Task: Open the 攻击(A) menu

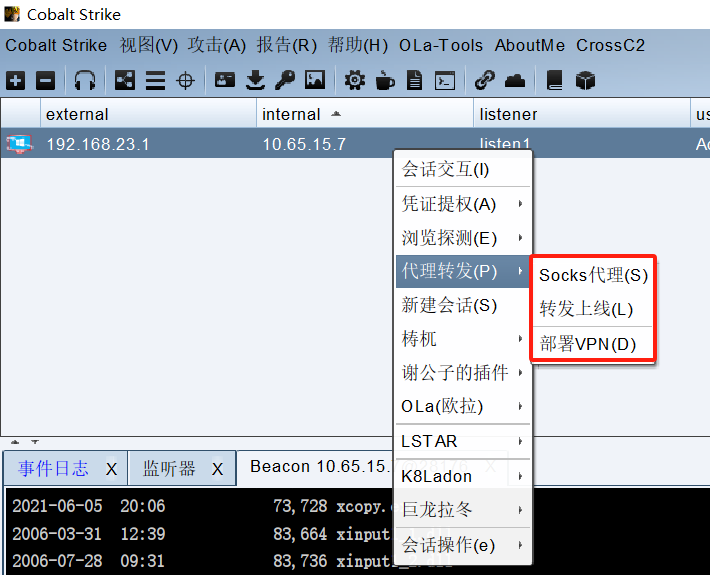Action: click(x=216, y=45)
